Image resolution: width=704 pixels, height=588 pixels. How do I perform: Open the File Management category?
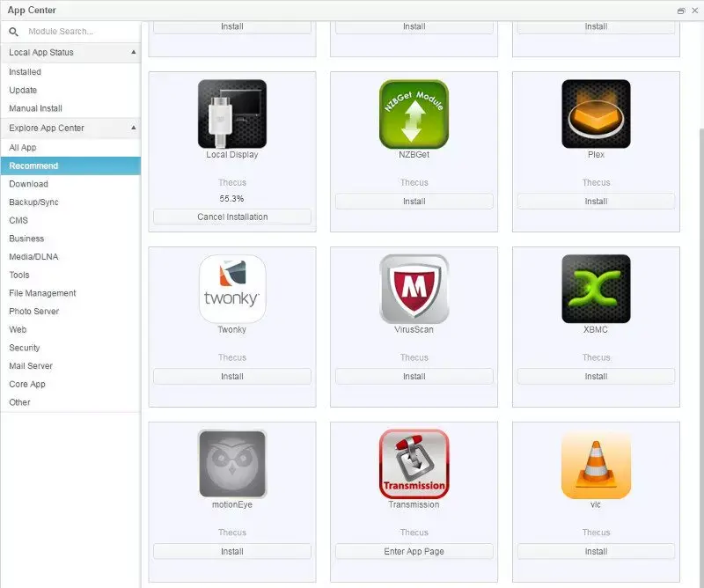pos(70,293)
